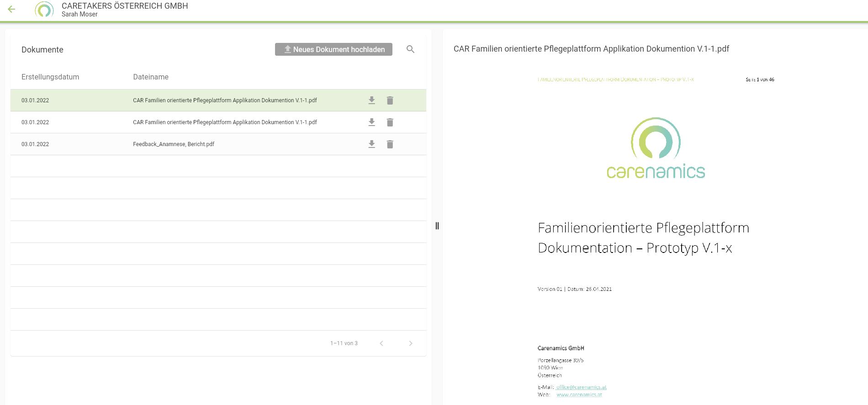This screenshot has height=405, width=868.
Task: Download the highlighted Dokumention V.1-1.pdf row
Action: 372,100
